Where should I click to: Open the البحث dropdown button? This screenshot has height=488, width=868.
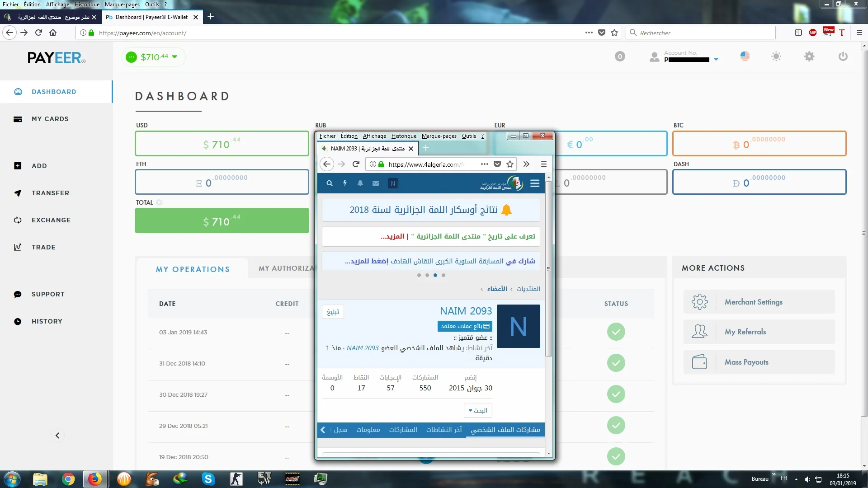(478, 410)
